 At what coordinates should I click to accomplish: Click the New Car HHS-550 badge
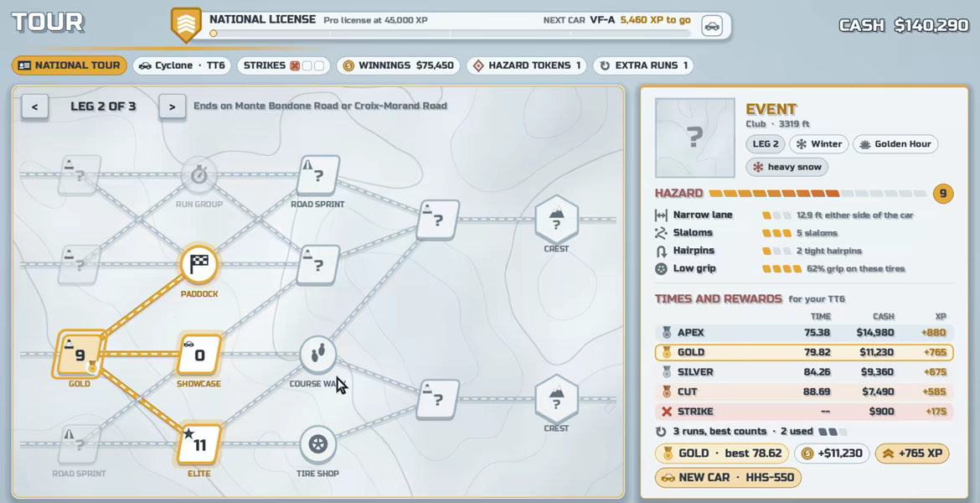point(728,478)
